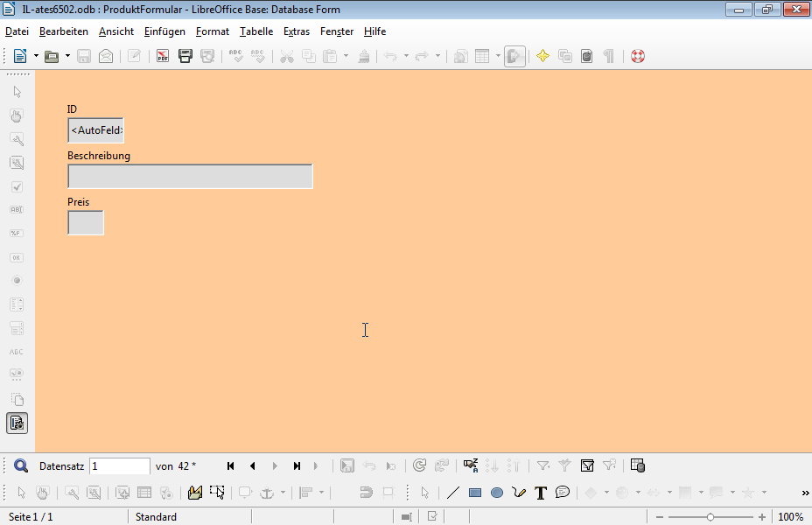Select the Ellipse drawing tool
812x525 pixels.
coord(497,493)
